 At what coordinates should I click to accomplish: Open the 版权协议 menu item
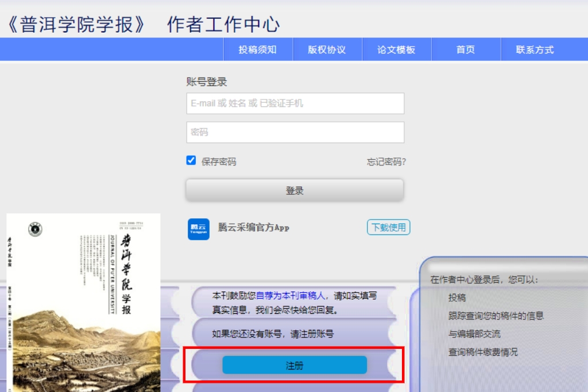[327, 49]
